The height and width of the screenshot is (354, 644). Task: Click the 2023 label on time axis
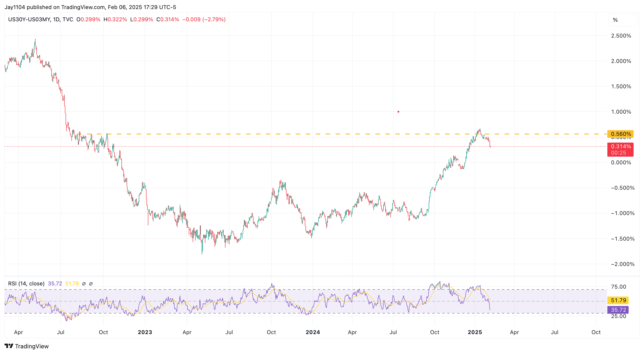click(145, 332)
